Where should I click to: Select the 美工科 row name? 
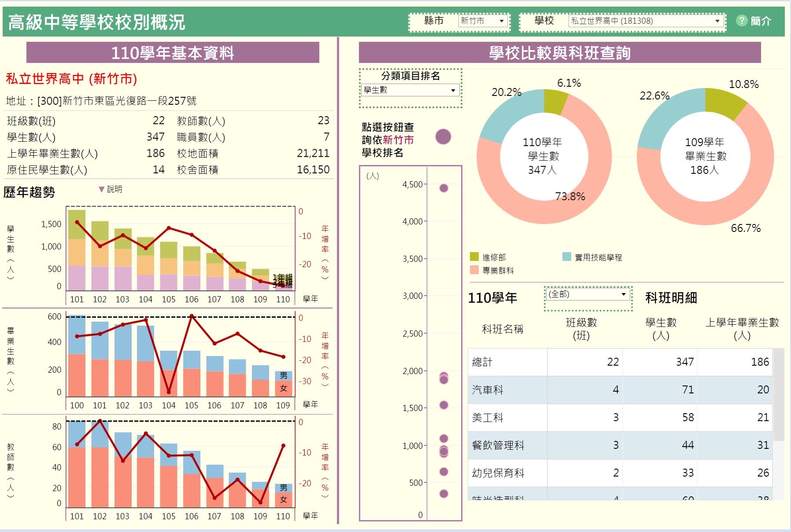click(x=488, y=418)
